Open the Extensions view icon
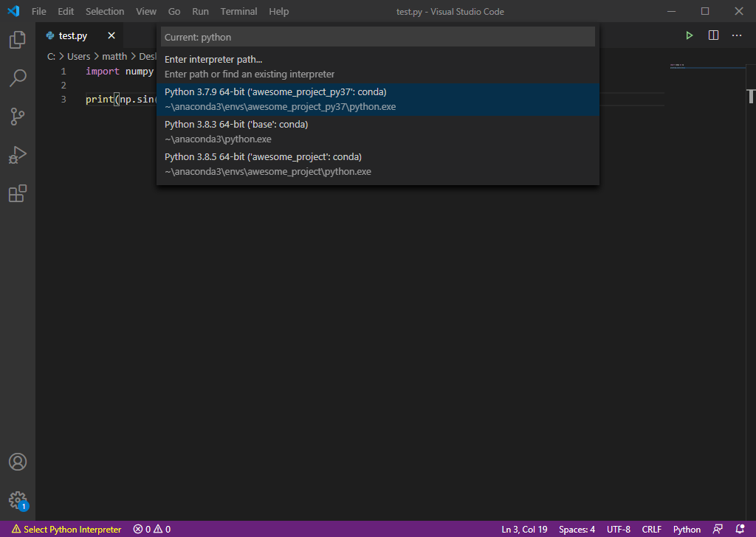This screenshot has height=537, width=756. (18, 193)
